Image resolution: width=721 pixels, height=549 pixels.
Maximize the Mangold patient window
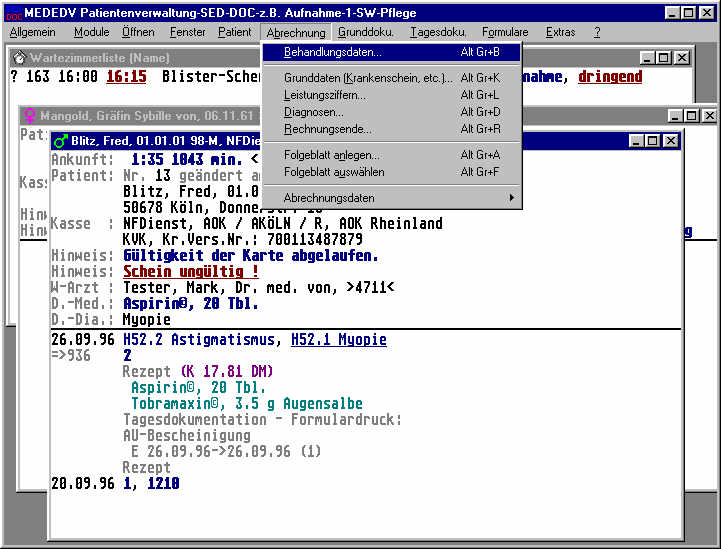[x=692, y=115]
